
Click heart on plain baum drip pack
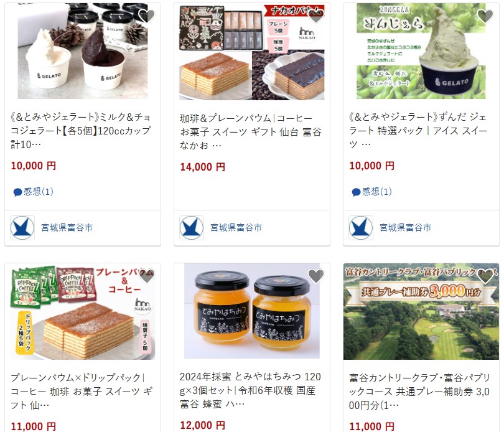[147, 276]
